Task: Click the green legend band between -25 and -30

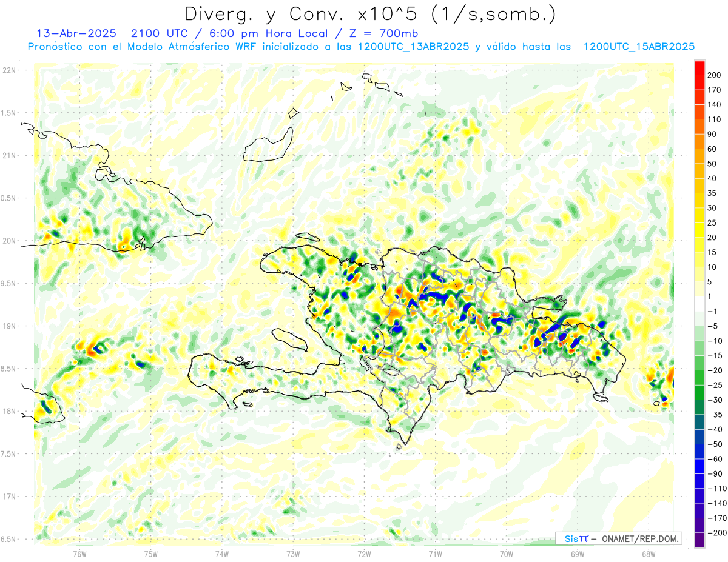Action: [x=699, y=392]
